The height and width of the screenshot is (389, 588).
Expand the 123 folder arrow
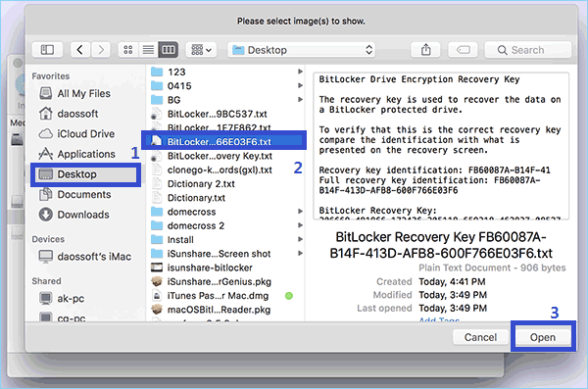pos(300,72)
